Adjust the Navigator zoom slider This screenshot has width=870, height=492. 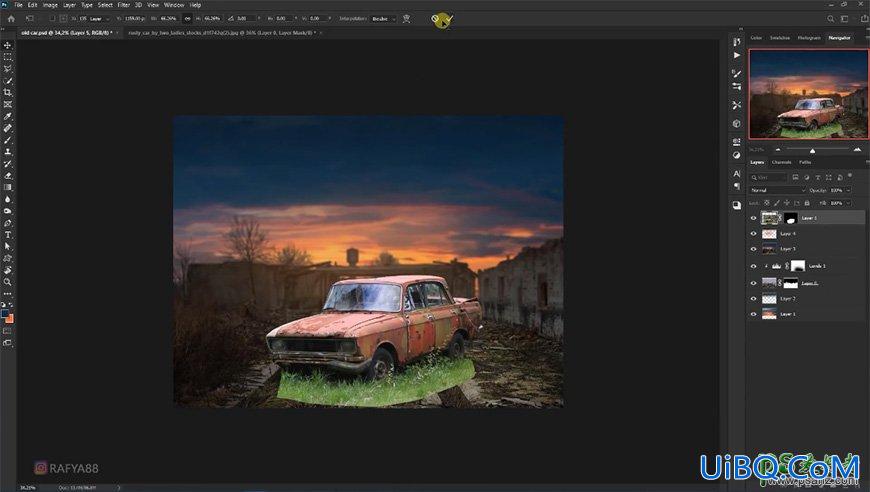(x=812, y=150)
